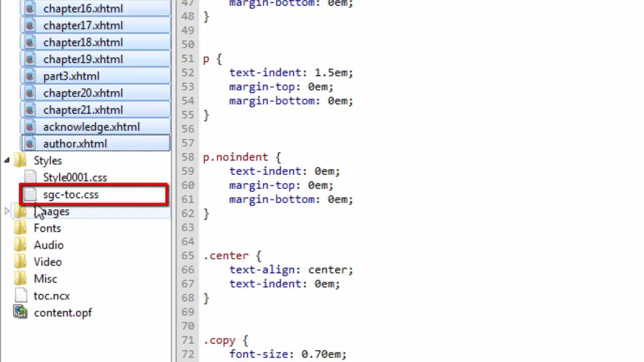Click the chapter17.xhtml file icon

pos(30,26)
